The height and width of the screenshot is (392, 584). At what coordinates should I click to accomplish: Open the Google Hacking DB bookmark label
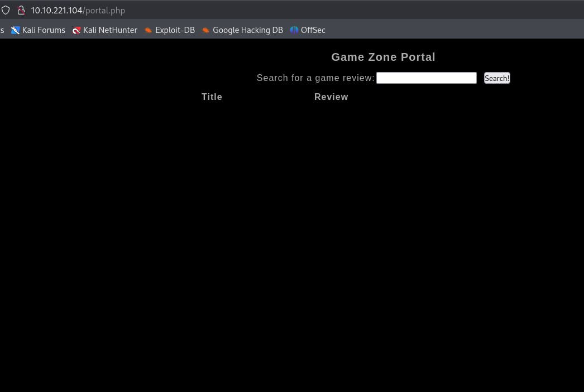(x=248, y=30)
